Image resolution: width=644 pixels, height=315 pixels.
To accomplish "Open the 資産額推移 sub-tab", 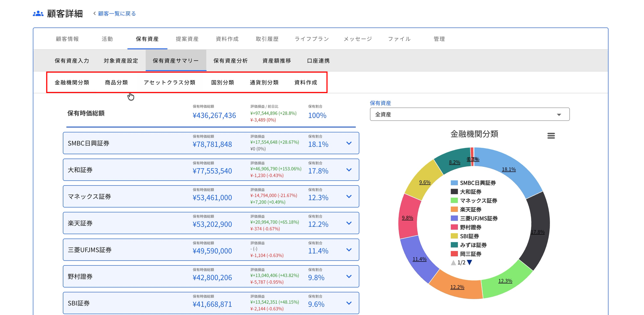I will [x=277, y=61].
